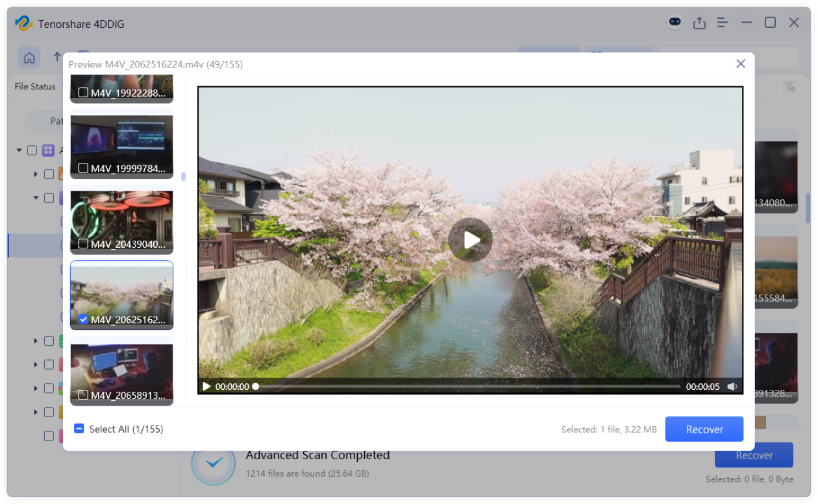The image size is (818, 504).
Task: Click the Tenorshare 4DDiG logo icon
Action: pyautogui.click(x=24, y=23)
